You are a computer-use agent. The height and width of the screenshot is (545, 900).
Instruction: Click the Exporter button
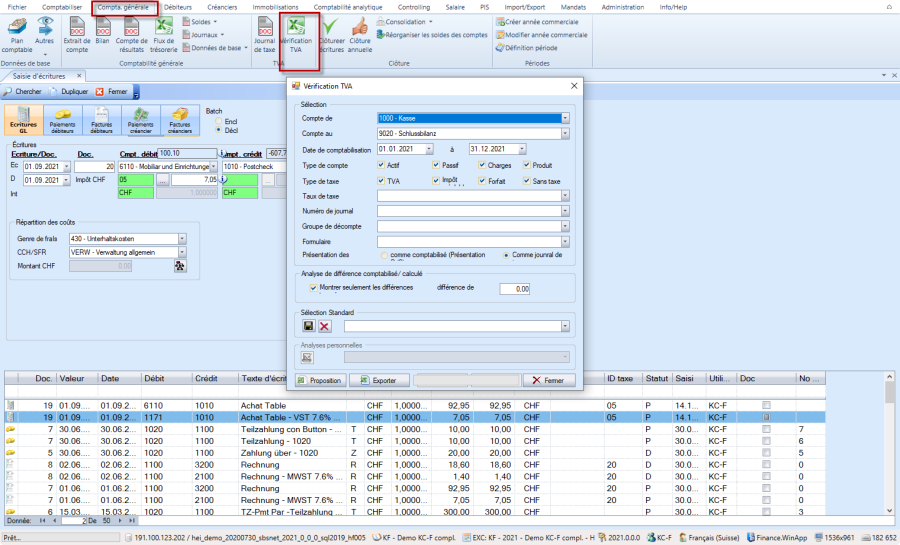[x=378, y=381]
